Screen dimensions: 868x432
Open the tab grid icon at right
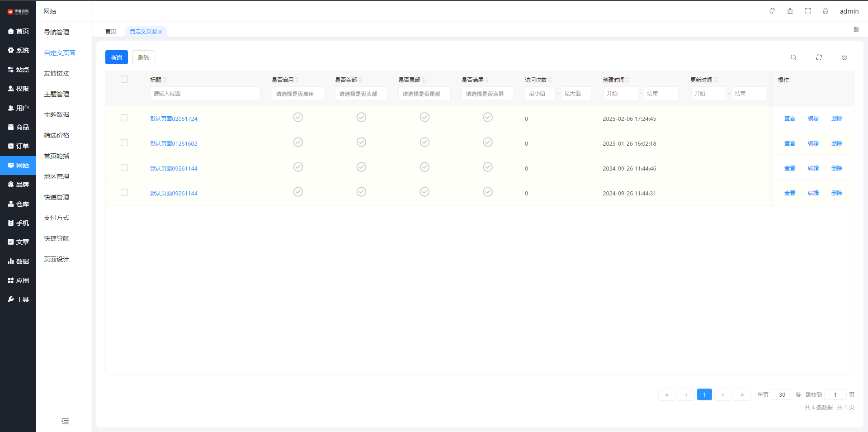(x=856, y=29)
